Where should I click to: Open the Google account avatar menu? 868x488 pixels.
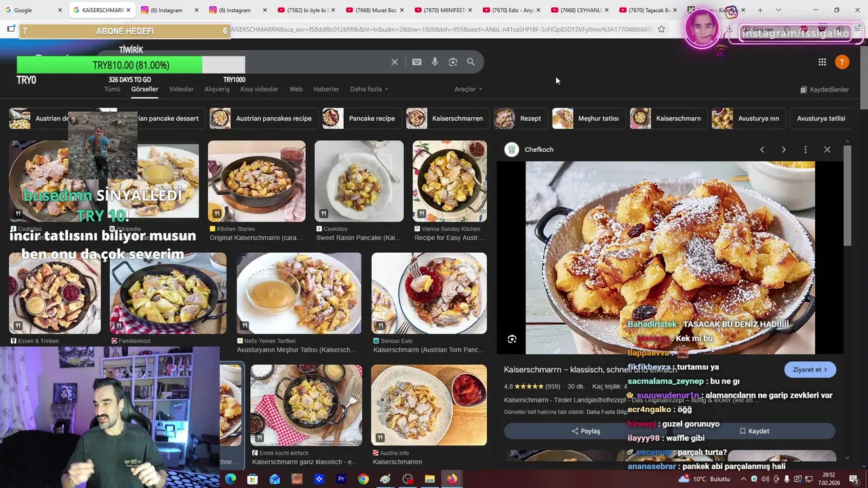(842, 62)
